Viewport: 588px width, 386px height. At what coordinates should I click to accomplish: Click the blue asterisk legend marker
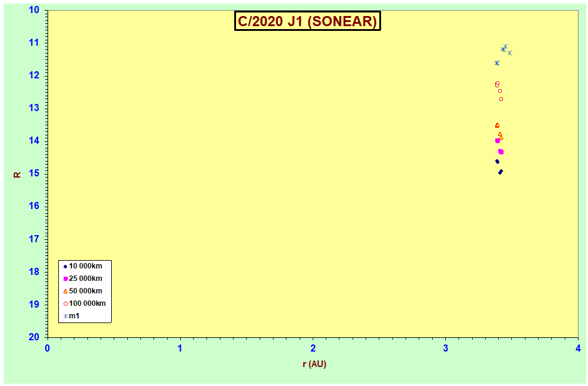coord(65,317)
